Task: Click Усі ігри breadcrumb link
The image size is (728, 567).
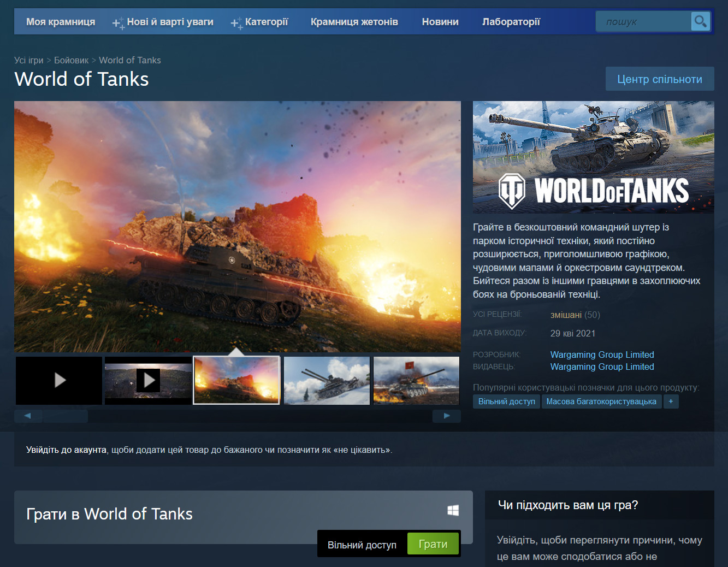Action: (x=28, y=60)
